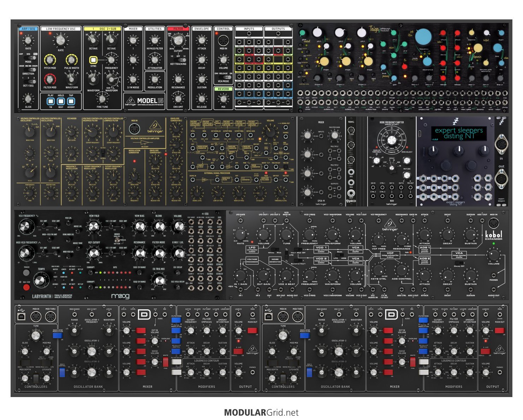Image resolution: width=523 pixels, height=420 pixels.
Task: Click the Kobol Expander logo
Action: 494,235
